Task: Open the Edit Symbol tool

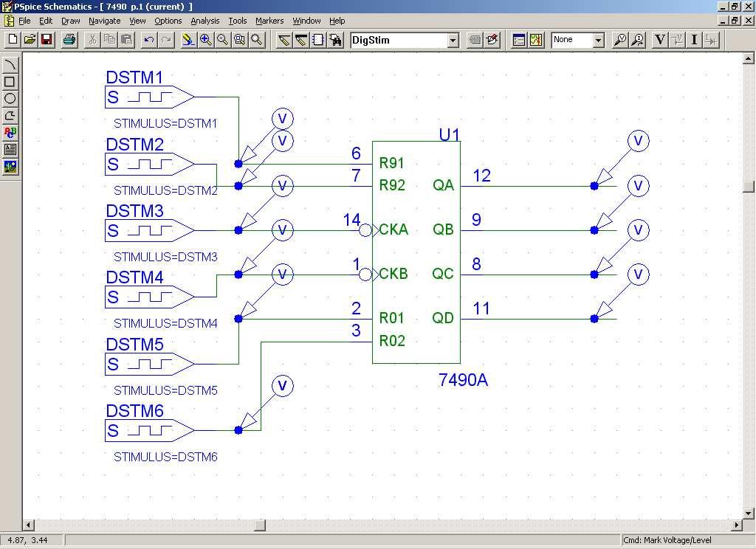Action: (492, 40)
